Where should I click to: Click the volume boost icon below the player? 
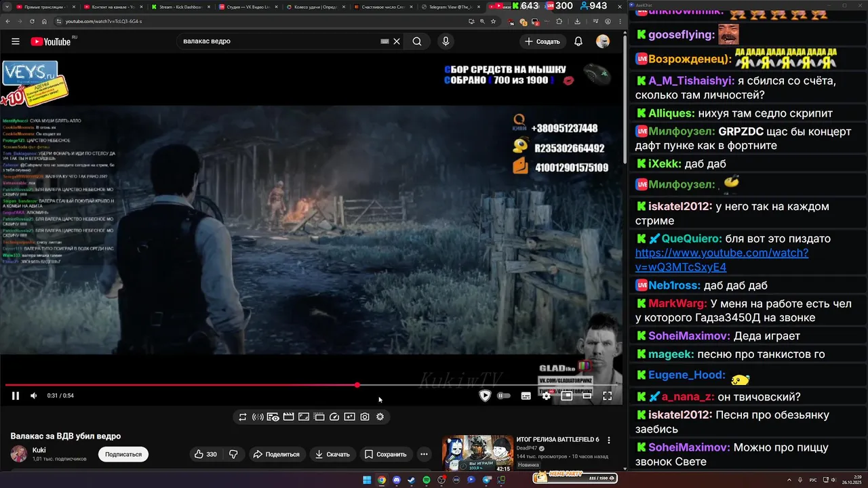[x=258, y=417]
